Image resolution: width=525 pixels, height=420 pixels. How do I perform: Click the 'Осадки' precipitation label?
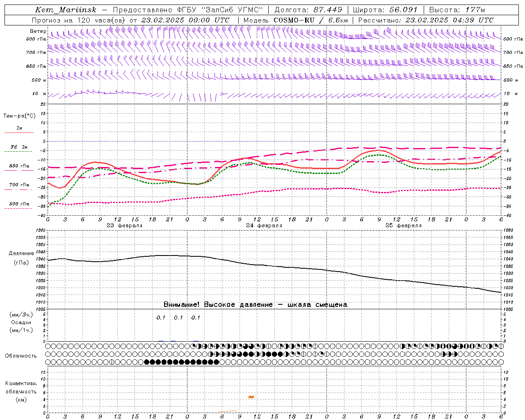tap(21, 322)
